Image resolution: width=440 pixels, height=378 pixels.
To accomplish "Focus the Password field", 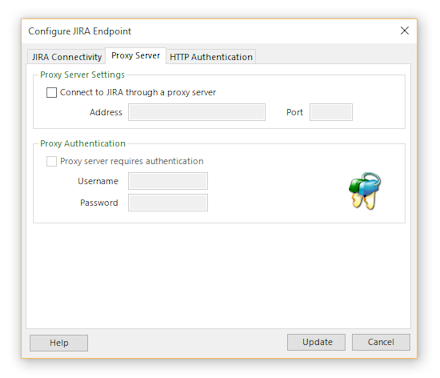I will tap(168, 203).
